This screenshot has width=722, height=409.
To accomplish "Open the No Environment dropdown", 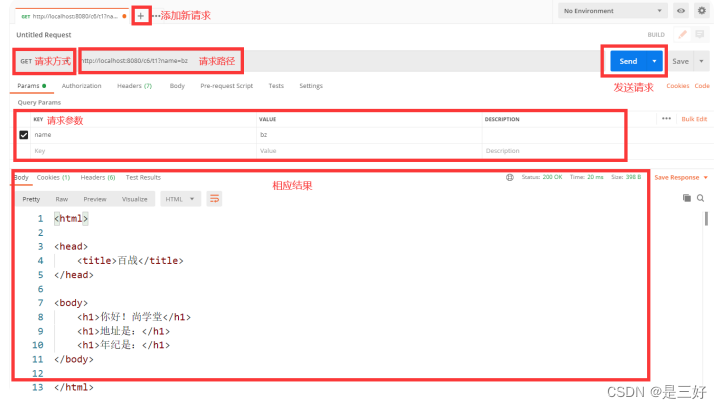I will coord(612,11).
